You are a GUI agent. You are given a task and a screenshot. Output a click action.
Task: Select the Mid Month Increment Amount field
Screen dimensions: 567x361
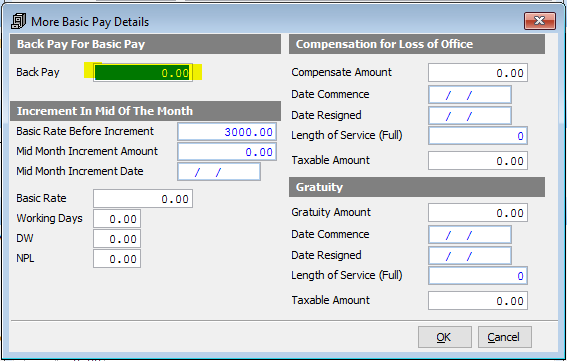tap(227, 152)
